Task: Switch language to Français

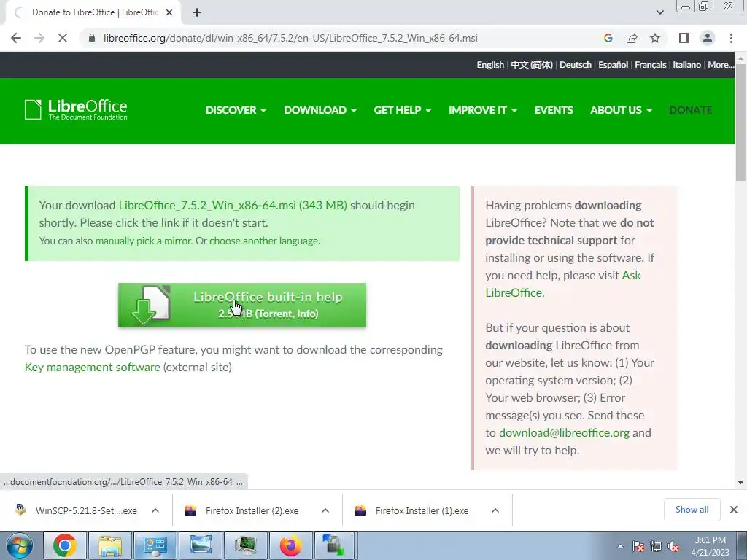Action: [x=650, y=65]
